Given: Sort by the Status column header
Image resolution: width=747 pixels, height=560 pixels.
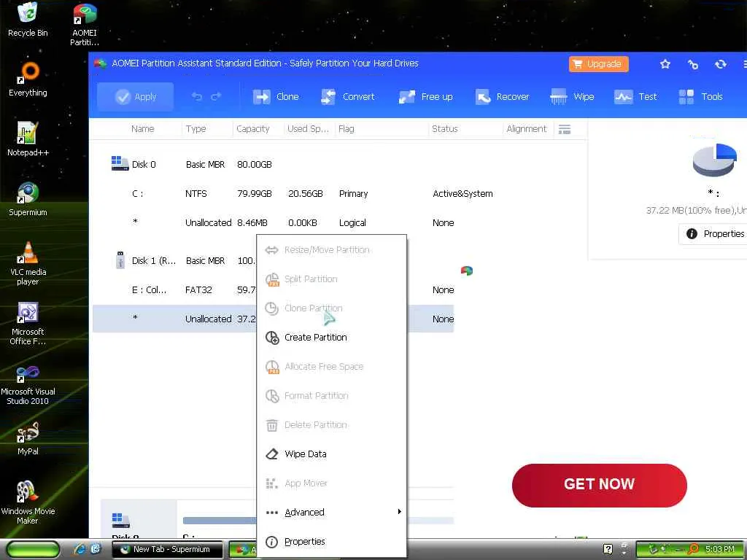Looking at the screenshot, I should tap(444, 128).
